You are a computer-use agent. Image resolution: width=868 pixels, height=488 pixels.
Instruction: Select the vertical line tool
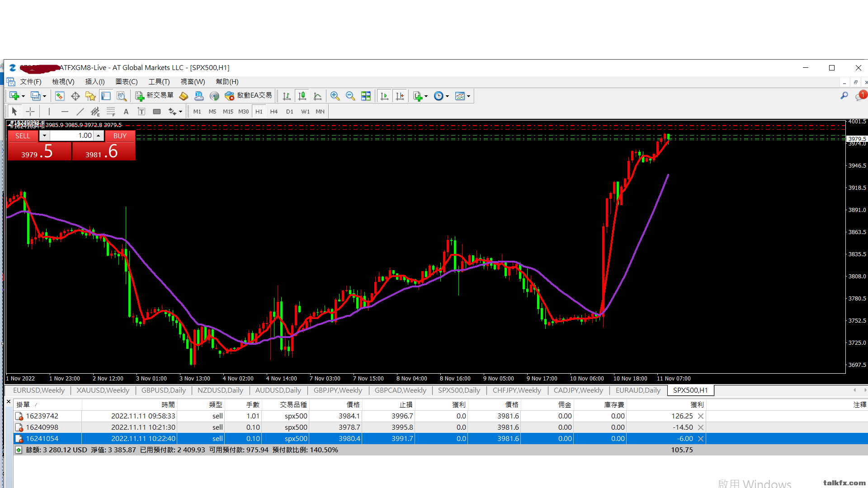[x=49, y=111]
